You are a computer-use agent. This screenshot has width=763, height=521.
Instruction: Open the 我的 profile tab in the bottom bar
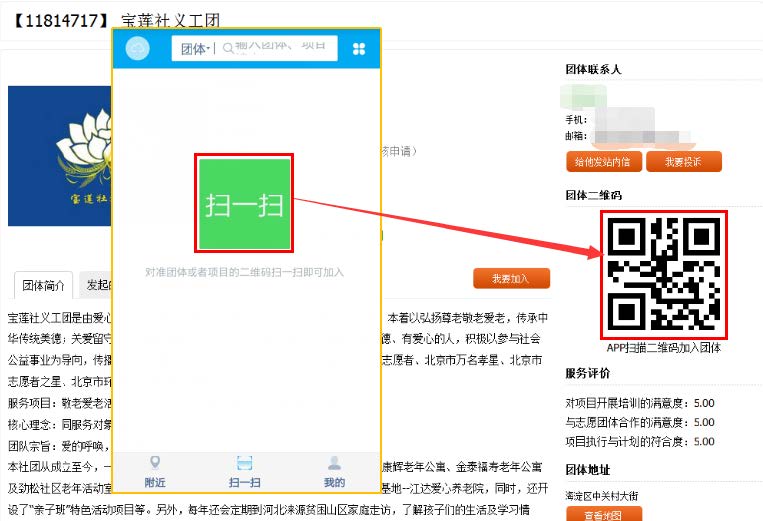(x=334, y=473)
